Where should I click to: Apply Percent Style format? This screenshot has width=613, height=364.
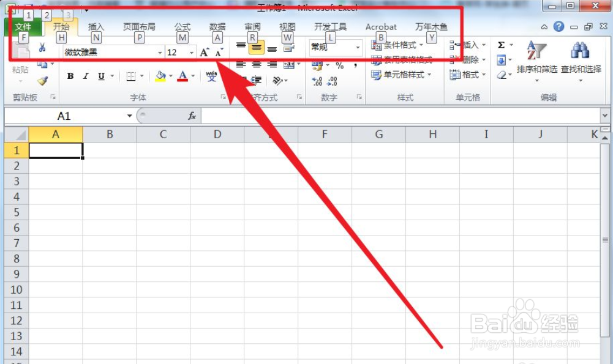(340, 65)
